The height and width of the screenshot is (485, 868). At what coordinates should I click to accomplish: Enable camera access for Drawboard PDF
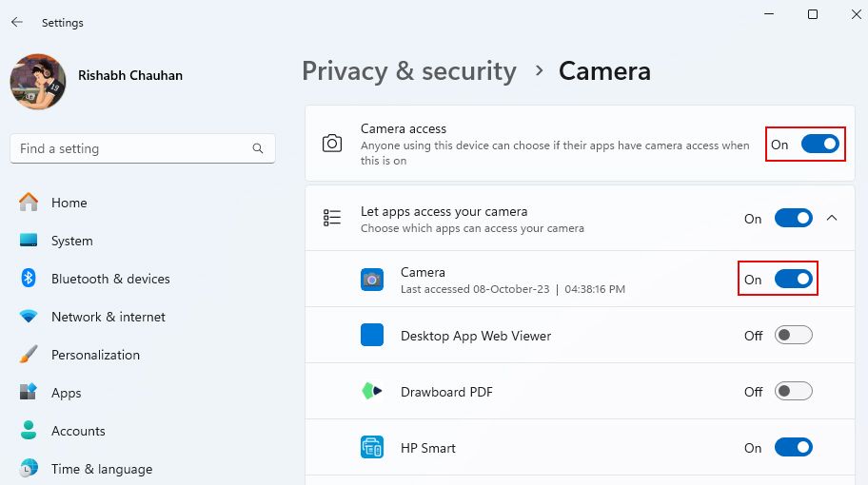point(793,391)
